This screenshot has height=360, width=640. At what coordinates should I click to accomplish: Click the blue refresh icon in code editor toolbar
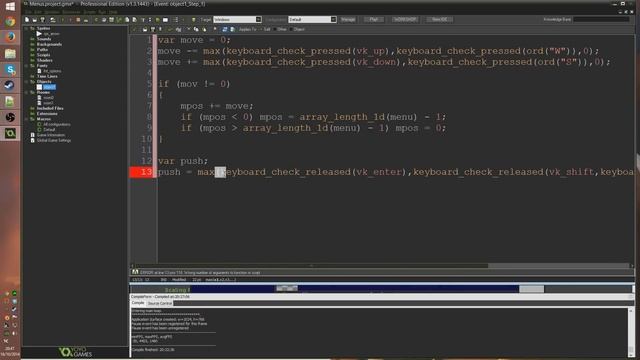pos(224,29)
